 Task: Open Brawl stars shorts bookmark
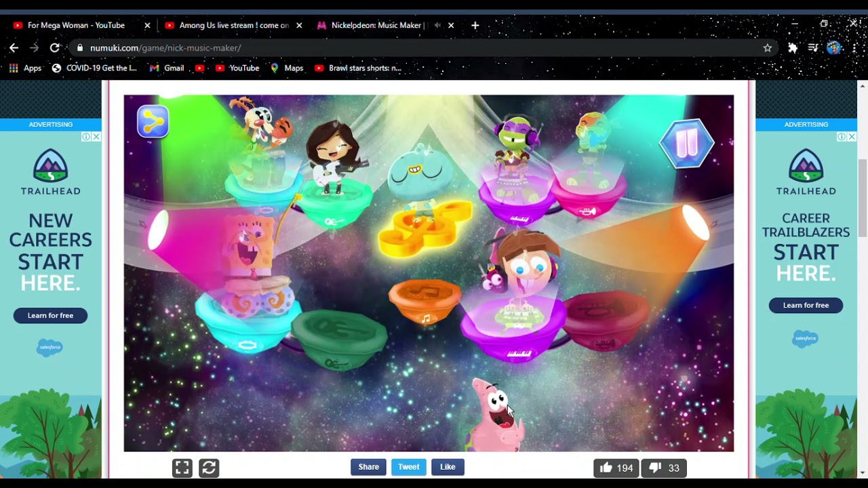pyautogui.click(x=358, y=68)
